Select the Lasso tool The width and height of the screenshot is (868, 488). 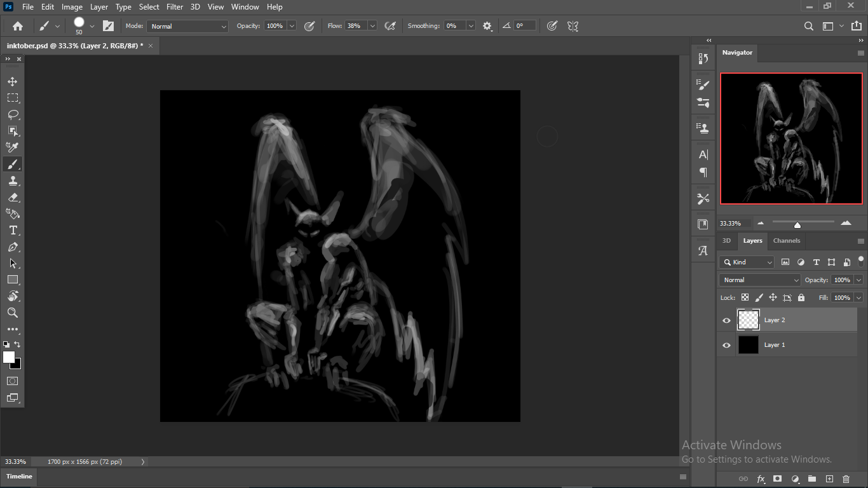pos(13,114)
